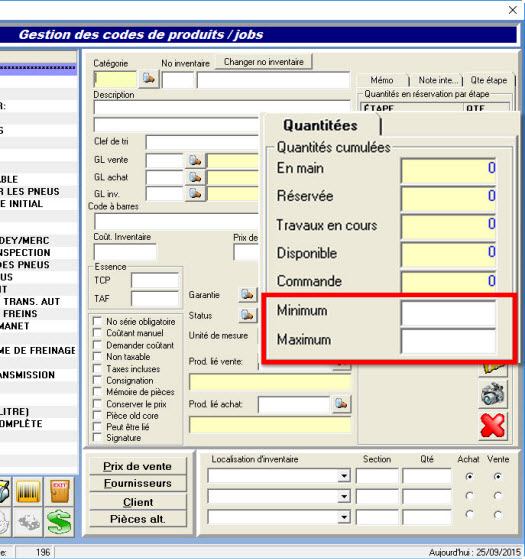The width and height of the screenshot is (525, 559).
Task: Open the GL achat account lookup icon
Action: coord(195,177)
